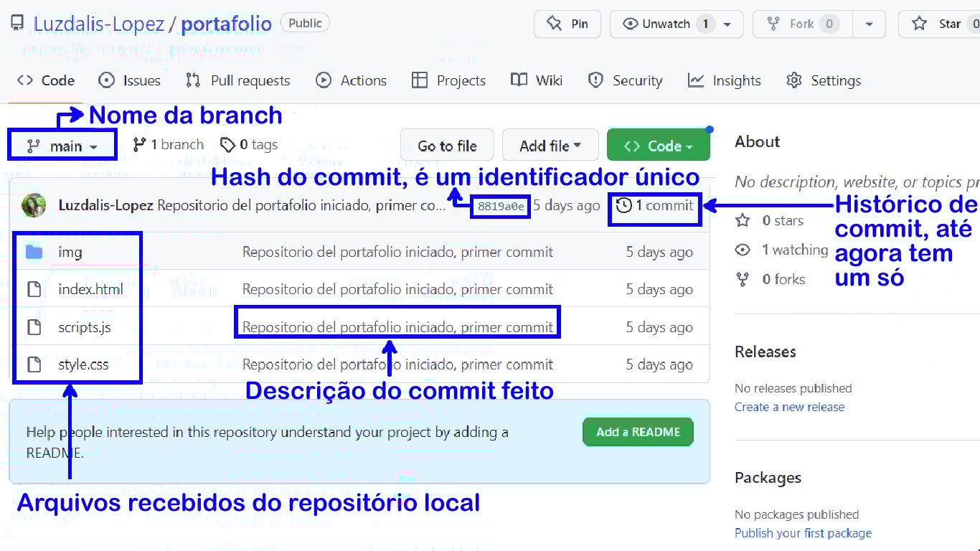Open the Packages heading link
The height and width of the screenshot is (551, 980).
[x=768, y=478]
